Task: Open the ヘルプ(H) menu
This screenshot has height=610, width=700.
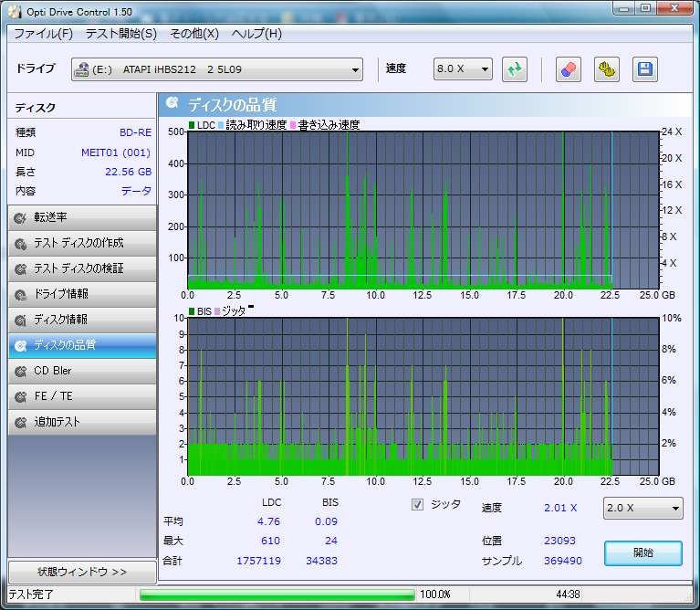Action: pos(256,34)
